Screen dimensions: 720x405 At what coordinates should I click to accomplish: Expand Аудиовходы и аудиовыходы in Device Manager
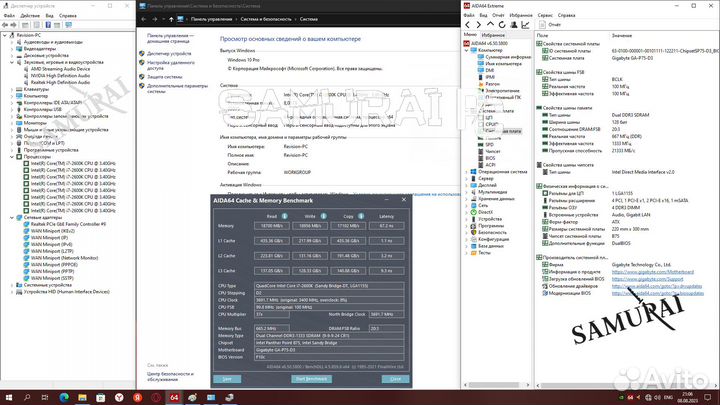(12, 42)
